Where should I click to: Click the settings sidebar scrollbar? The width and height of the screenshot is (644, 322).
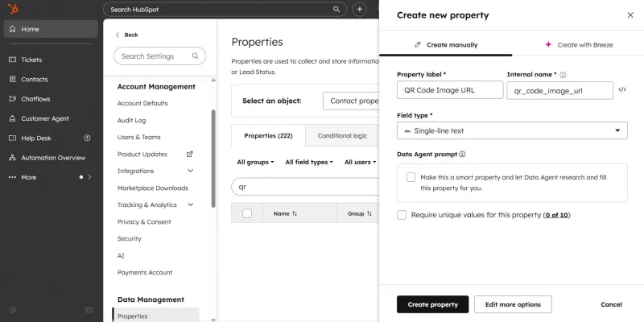[213, 158]
